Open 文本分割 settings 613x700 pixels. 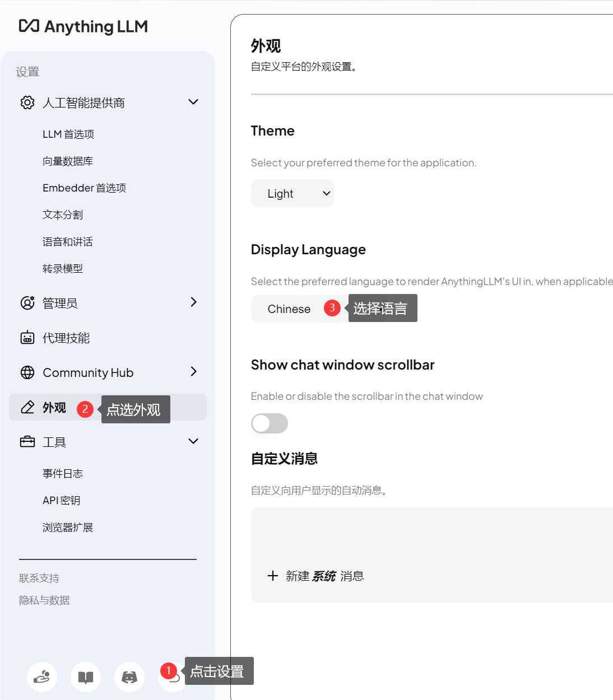[x=63, y=215]
